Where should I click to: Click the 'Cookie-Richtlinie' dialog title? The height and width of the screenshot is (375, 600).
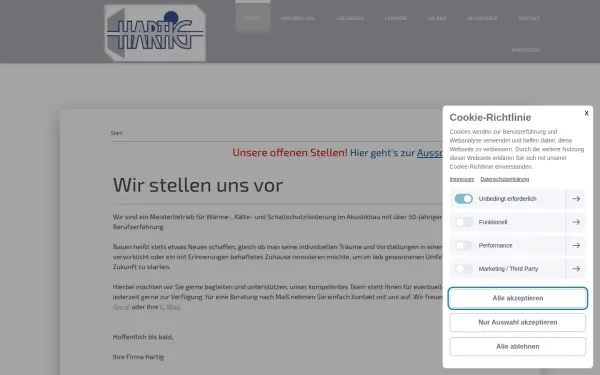point(490,117)
